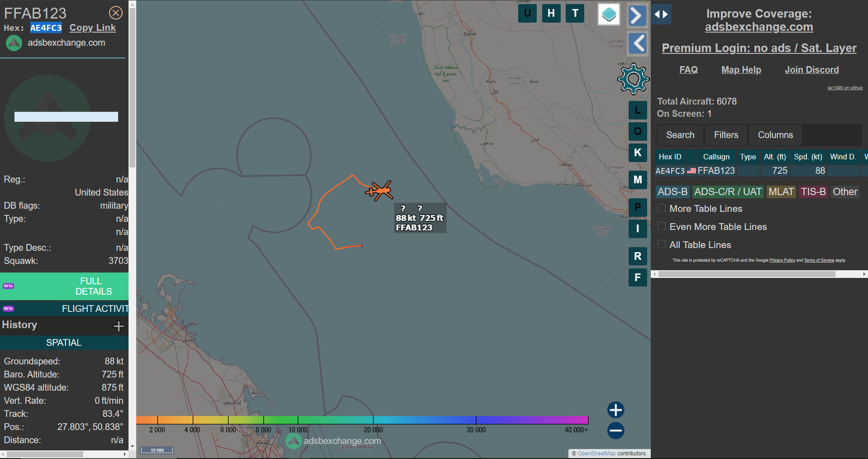Click the adsbexchange logo in info panel
The image size is (868, 459).
14,43
